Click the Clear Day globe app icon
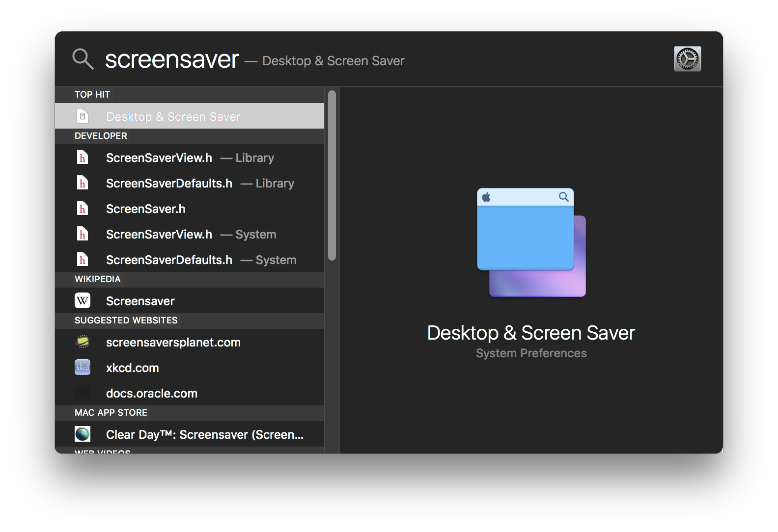Screen dimensions: 778x532 [83, 434]
